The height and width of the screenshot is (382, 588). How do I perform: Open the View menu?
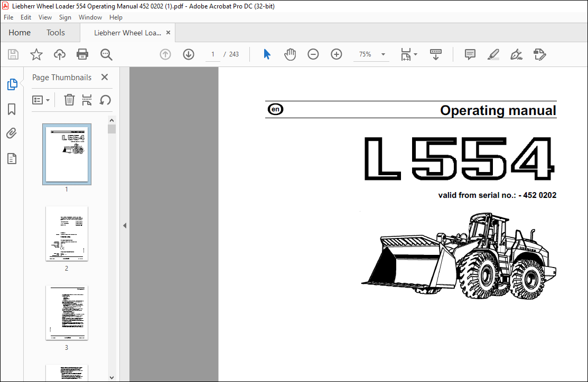click(45, 17)
